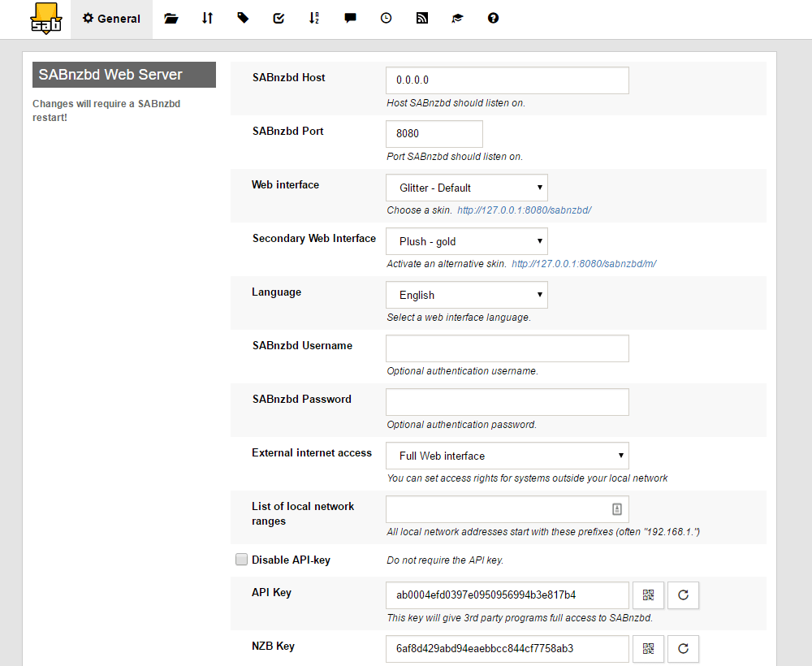
Task: Open the Servers settings arrows icon
Action: [x=207, y=19]
